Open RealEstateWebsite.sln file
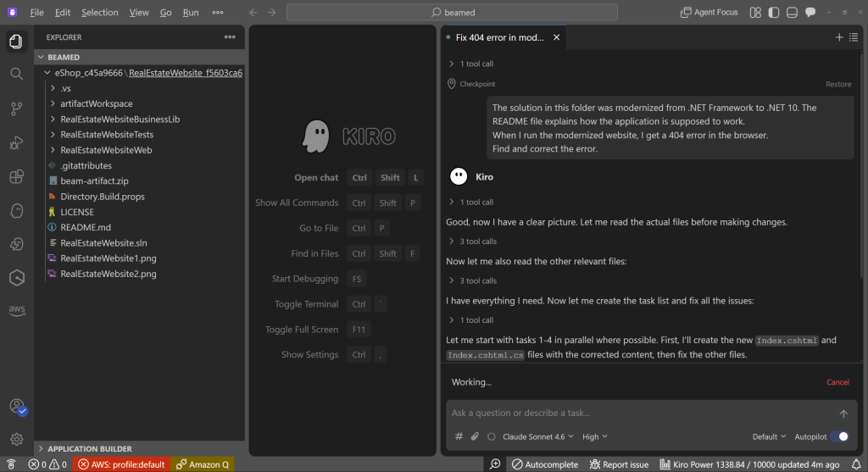 [x=103, y=243]
